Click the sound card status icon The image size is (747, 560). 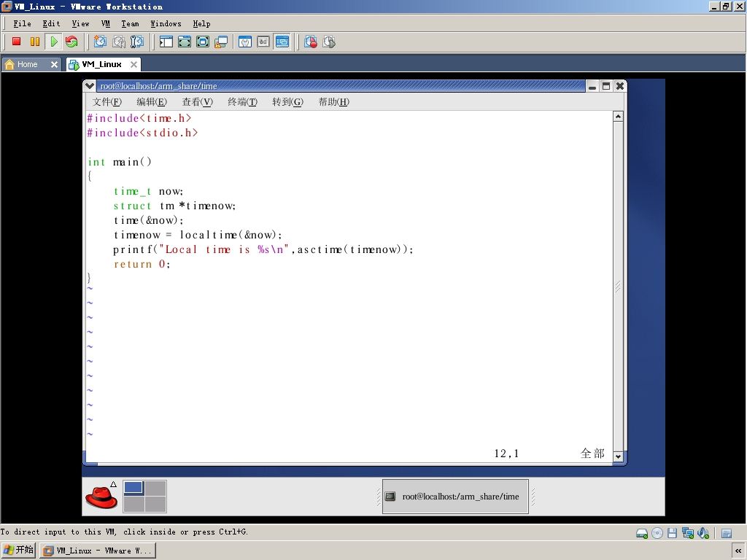703,533
